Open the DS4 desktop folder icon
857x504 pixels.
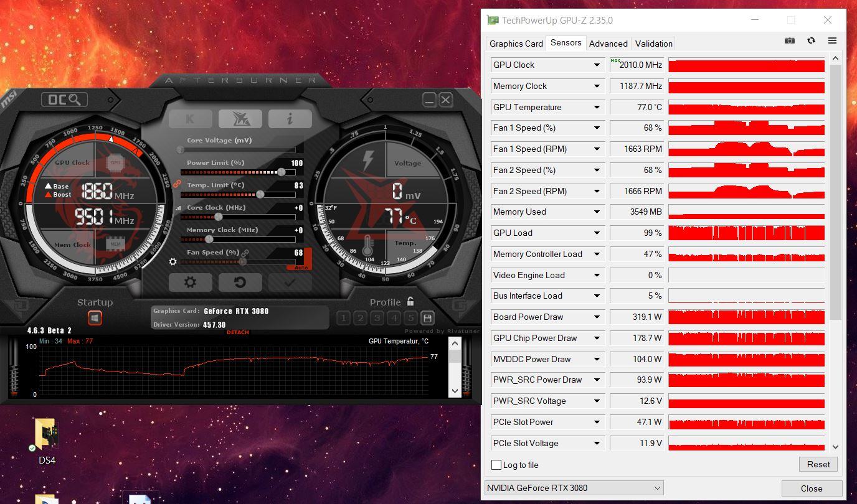[47, 441]
